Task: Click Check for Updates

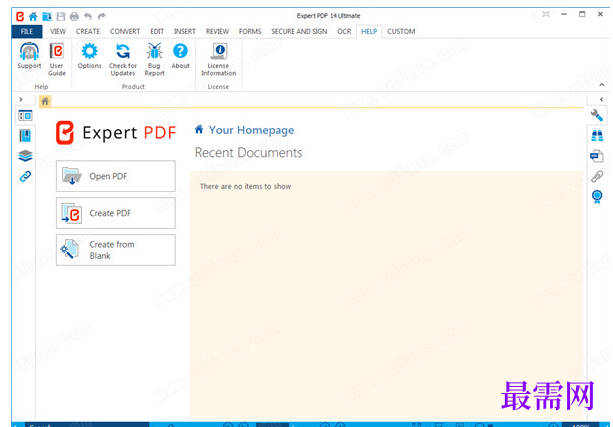Action: point(123,59)
